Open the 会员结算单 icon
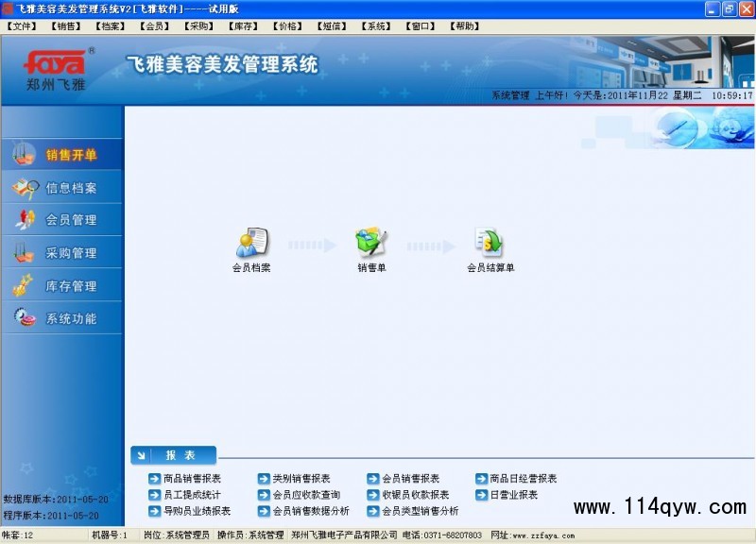Screen dimensions: 756x544 pyautogui.click(x=490, y=244)
